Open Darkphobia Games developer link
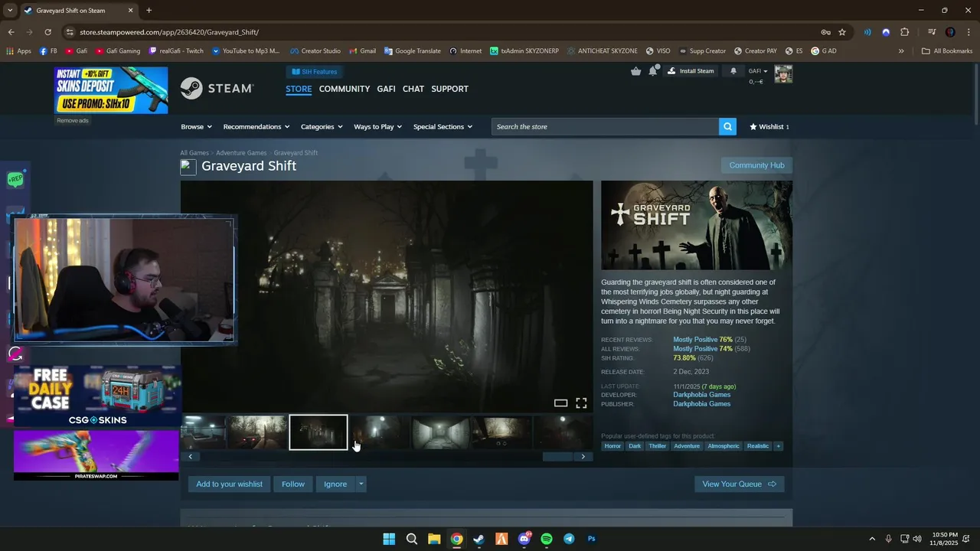Image resolution: width=980 pixels, height=551 pixels. point(701,395)
